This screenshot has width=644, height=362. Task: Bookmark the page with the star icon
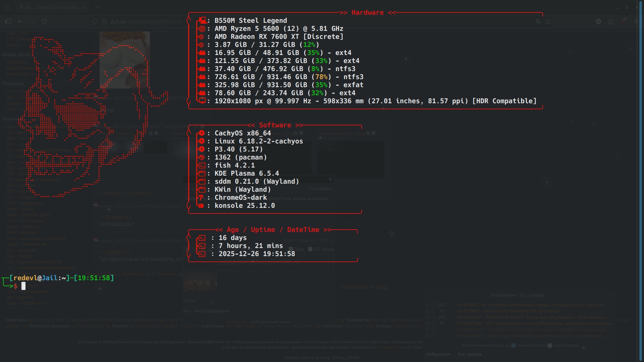pyautogui.click(x=548, y=21)
